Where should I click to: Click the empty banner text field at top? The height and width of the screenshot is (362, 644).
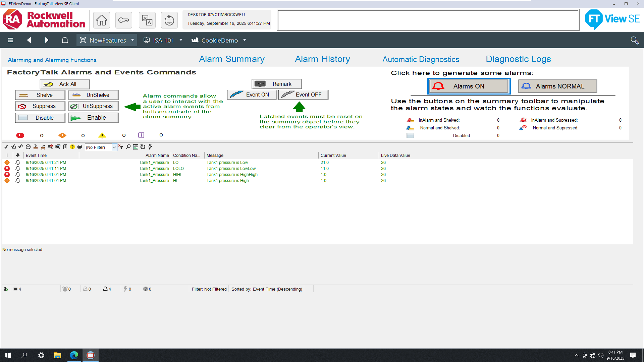pyautogui.click(x=428, y=20)
